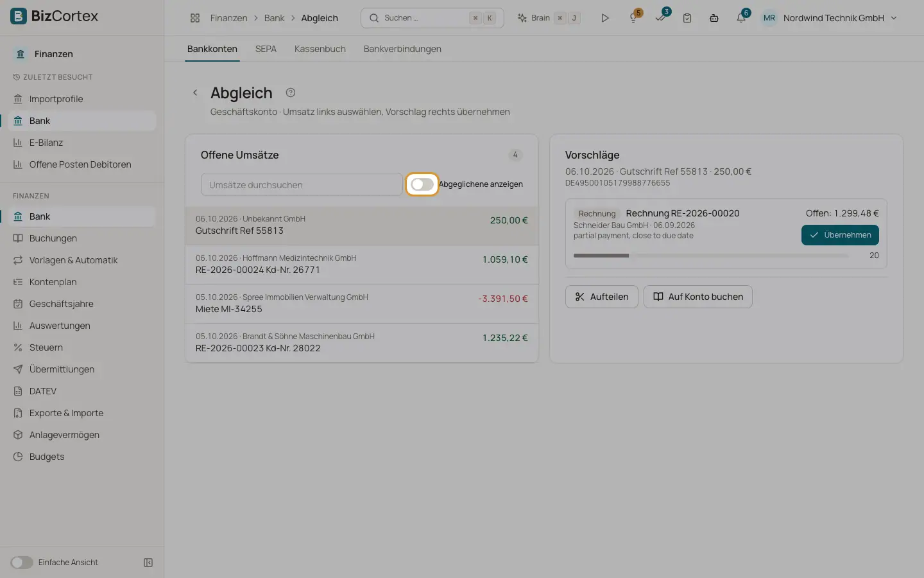Select the Brandt & Söhne Maschinenbau transaction
The height and width of the screenshot is (578, 924).
362,343
